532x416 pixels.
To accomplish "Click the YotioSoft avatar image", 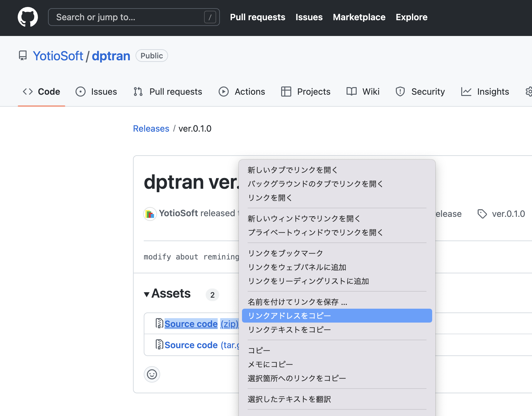I will (150, 214).
